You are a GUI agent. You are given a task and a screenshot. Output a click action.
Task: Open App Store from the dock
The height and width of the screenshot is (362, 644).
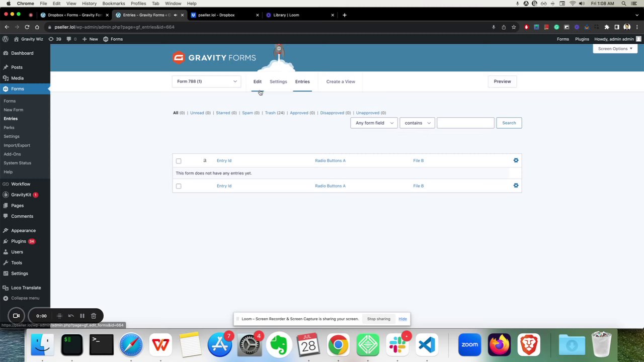(x=219, y=344)
